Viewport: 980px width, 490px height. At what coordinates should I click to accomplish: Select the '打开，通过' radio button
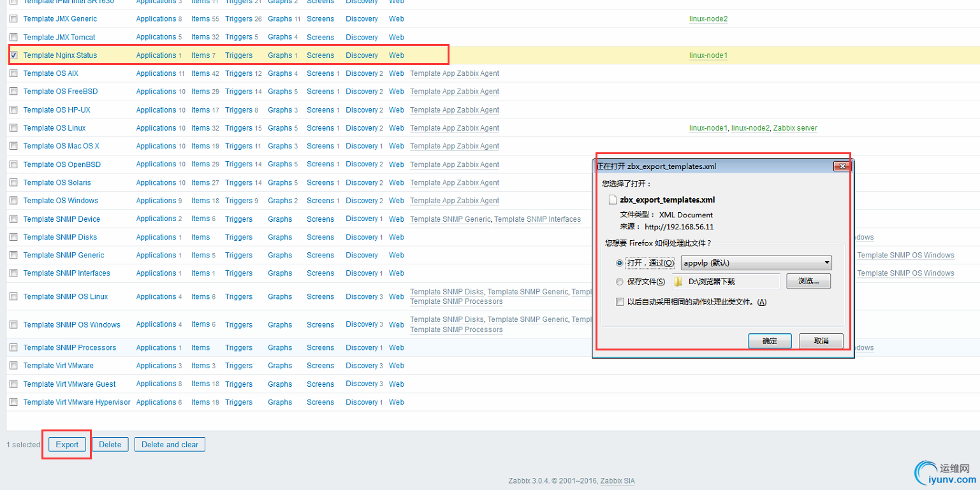[x=620, y=263]
